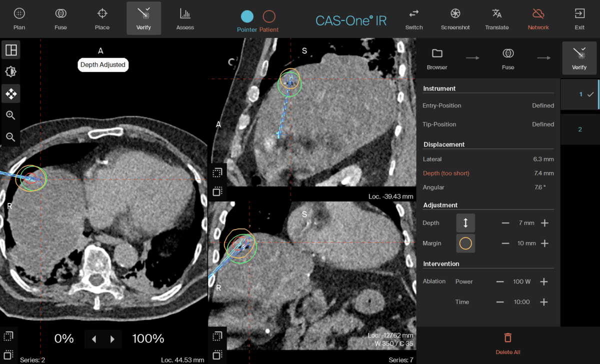This screenshot has height=364, width=600.
Task: Set blend to 0%
Action: [64, 339]
